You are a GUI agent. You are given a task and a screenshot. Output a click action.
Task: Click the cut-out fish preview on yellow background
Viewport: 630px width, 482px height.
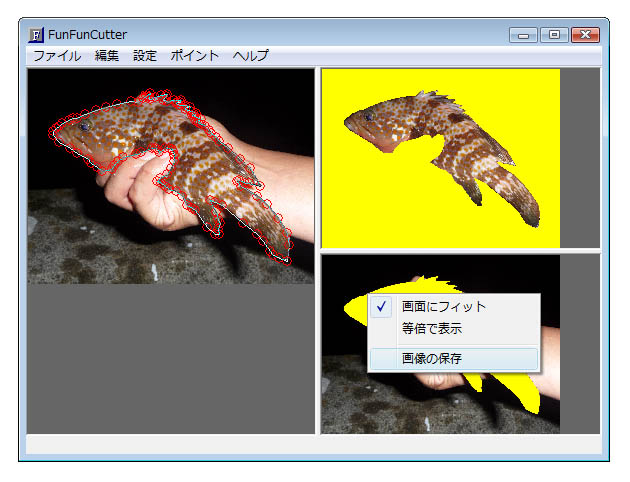tap(441, 158)
